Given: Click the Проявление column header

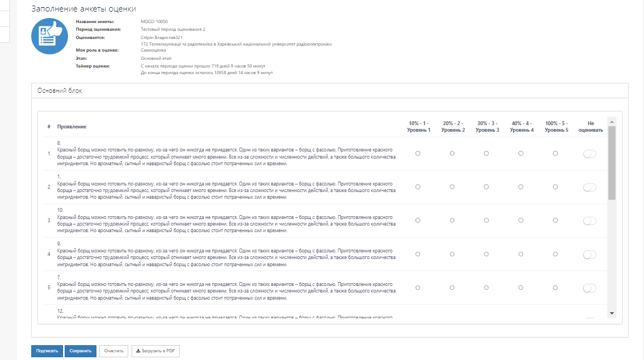Looking at the screenshot, I should click(72, 127).
